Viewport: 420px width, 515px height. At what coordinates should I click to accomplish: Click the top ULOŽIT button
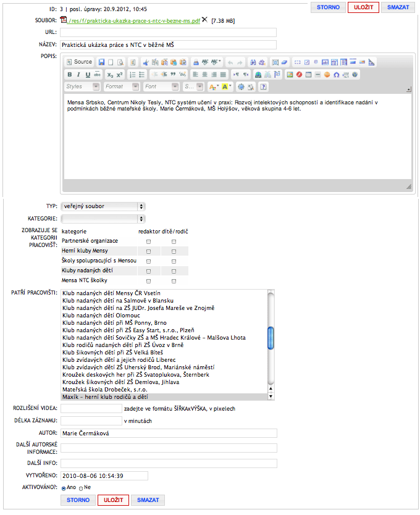coord(363,7)
